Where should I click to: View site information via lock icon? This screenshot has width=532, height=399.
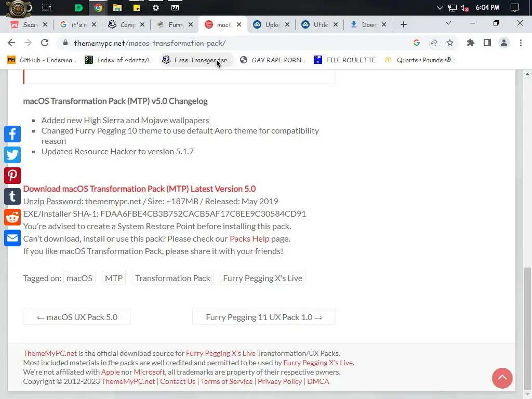tap(65, 43)
